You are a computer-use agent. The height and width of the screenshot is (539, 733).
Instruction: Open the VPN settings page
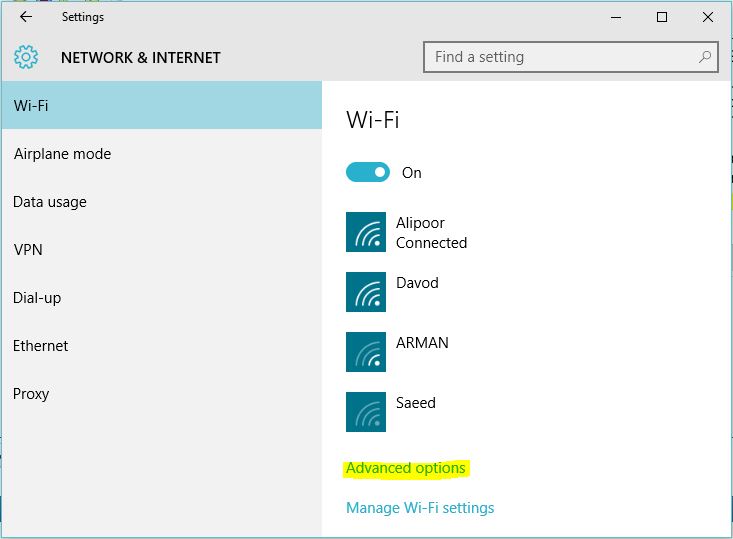click(x=28, y=250)
